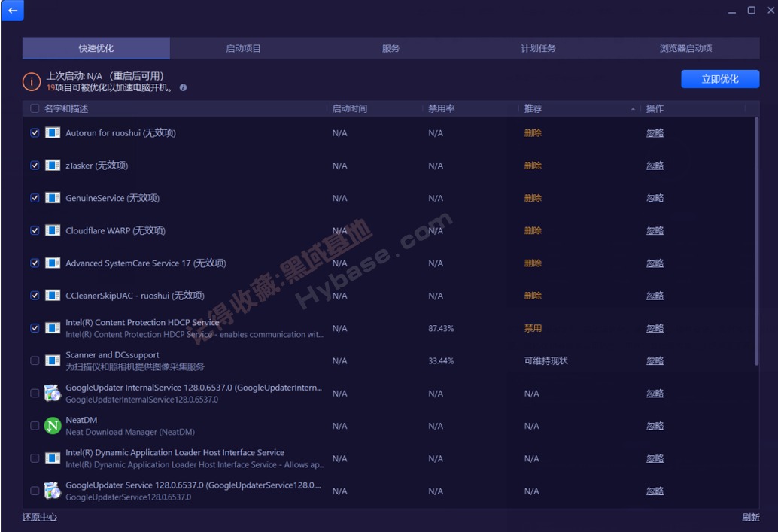
Task: Click 忽略 for Advanced SystemCare Service 17
Action: coord(655,263)
